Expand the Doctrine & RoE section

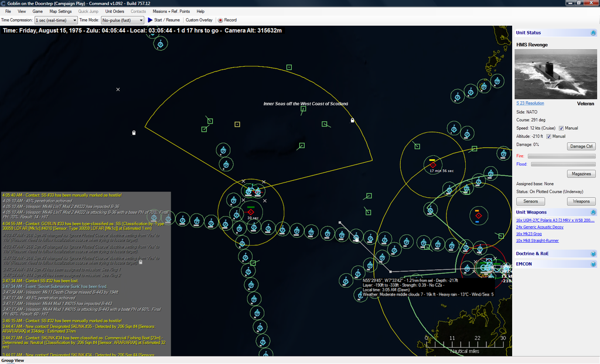click(593, 254)
